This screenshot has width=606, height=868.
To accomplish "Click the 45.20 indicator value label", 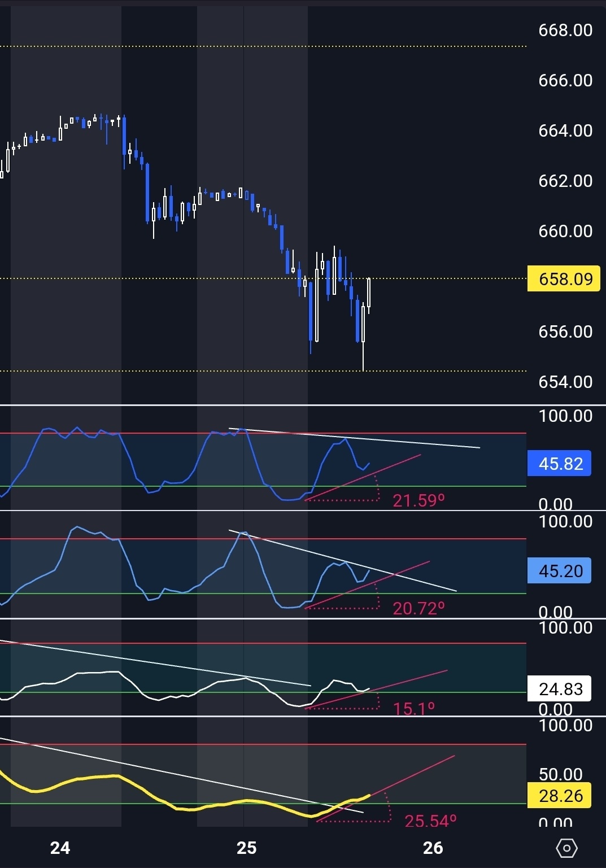I will [559, 571].
